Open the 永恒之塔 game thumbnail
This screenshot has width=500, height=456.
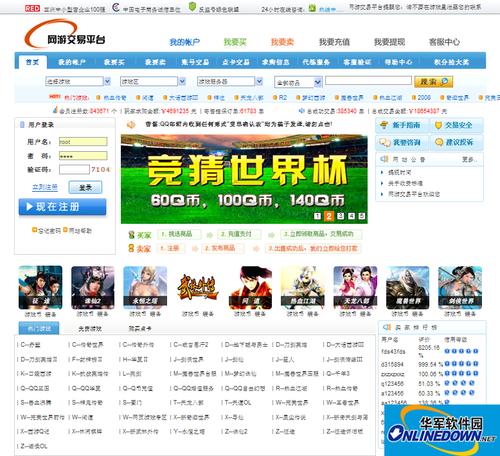[x=145, y=287]
